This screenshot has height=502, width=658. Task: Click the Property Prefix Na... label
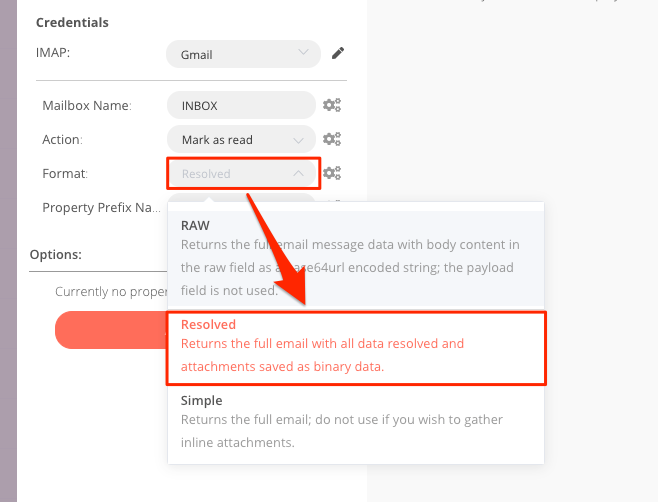pyautogui.click(x=101, y=207)
